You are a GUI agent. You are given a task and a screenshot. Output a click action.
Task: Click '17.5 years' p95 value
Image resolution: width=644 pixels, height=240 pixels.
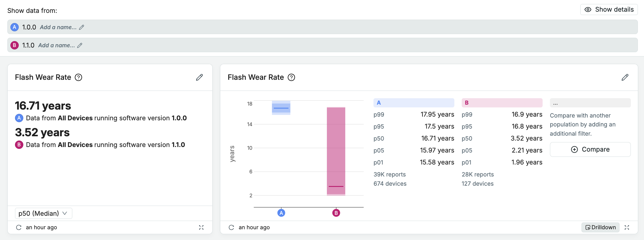tap(439, 126)
